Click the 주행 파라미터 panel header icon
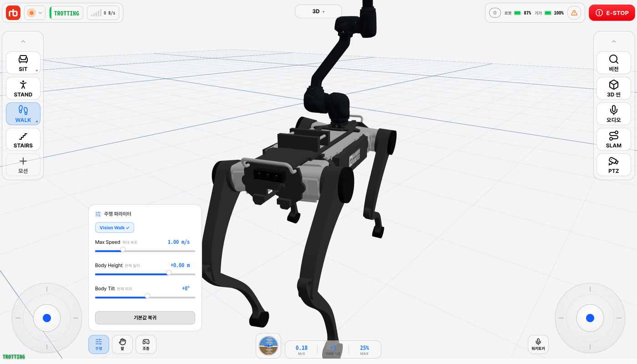The image size is (637, 364). (98, 214)
